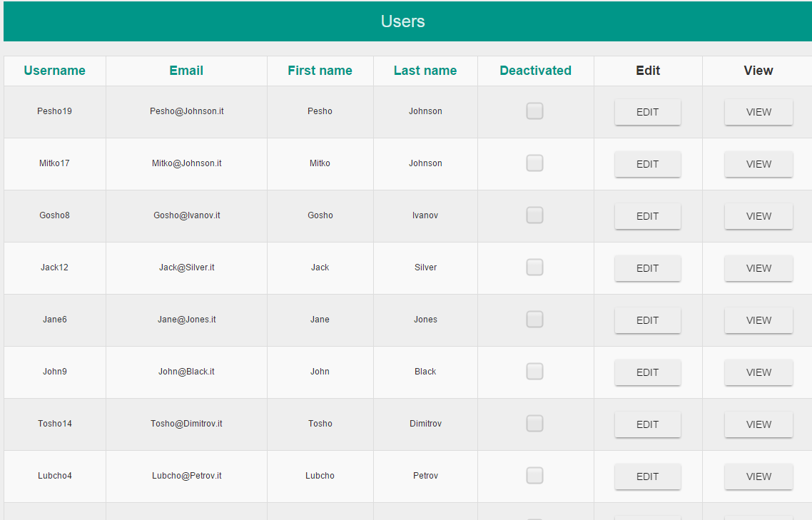Viewport: 812px width, 520px height.
Task: Open VIEW for John9
Action: tap(758, 372)
